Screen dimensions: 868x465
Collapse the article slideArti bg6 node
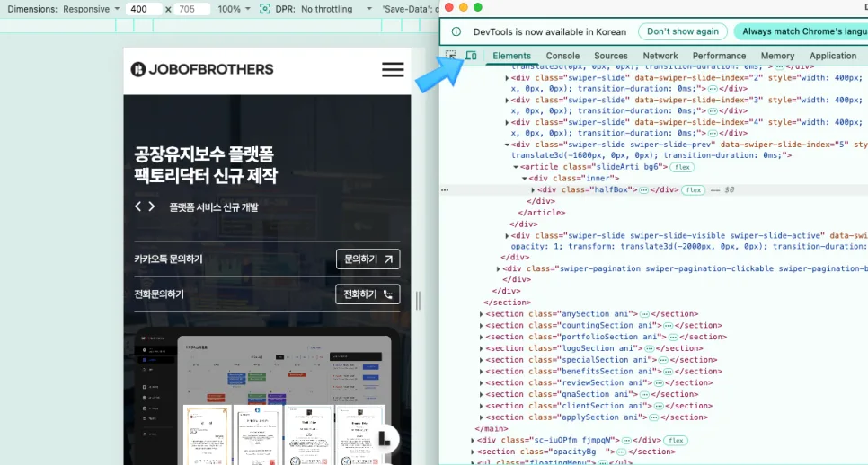(516, 167)
